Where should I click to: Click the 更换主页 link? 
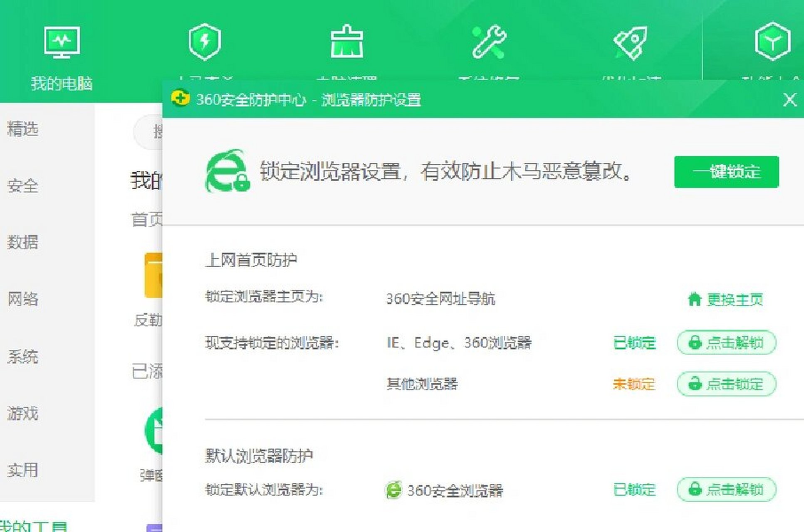(735, 300)
